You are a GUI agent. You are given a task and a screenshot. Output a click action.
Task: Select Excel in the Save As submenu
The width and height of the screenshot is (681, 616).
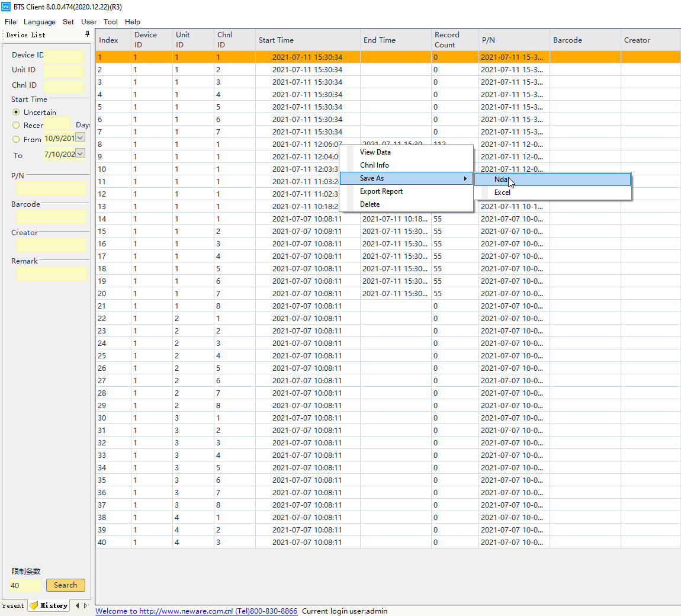[502, 192]
